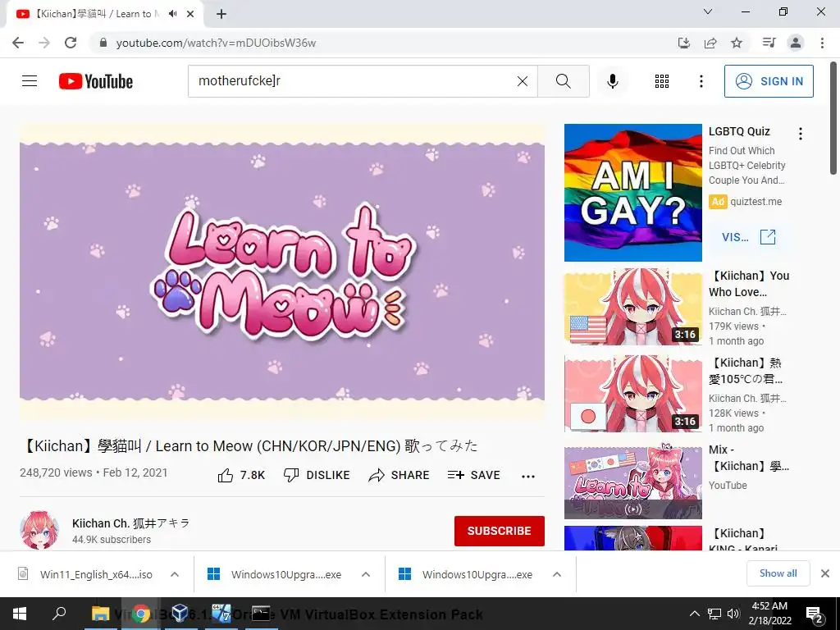The width and height of the screenshot is (840, 630).
Task: Click the DISLIKE button
Action: pos(317,475)
